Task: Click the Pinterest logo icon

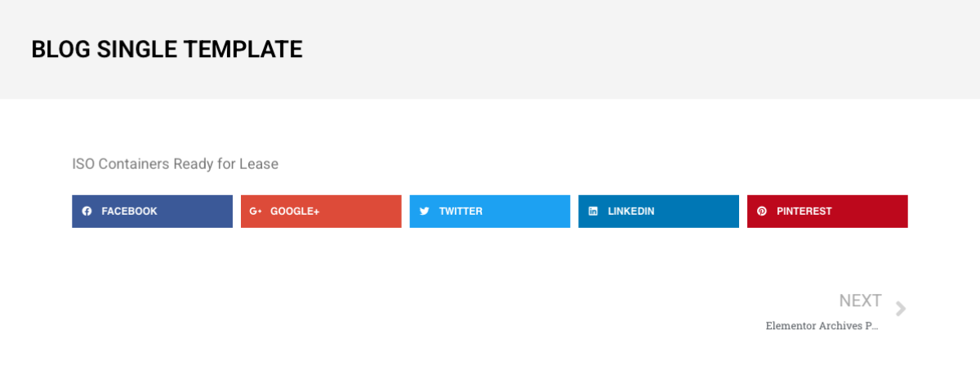Action: tap(762, 212)
